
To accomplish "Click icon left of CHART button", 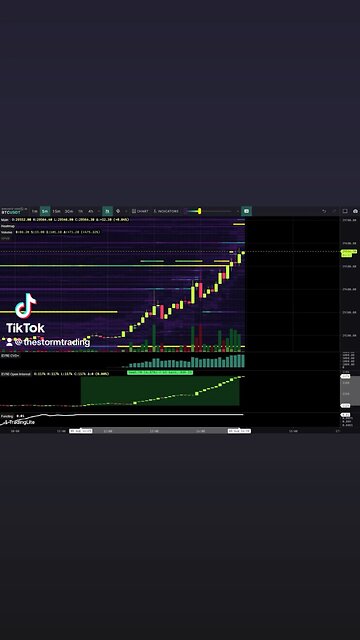I will click(118, 211).
